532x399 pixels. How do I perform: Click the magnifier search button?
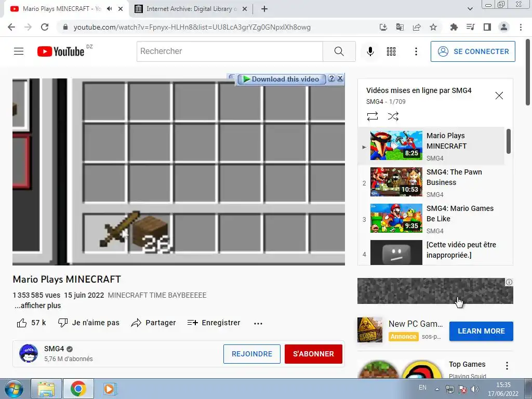pyautogui.click(x=339, y=51)
